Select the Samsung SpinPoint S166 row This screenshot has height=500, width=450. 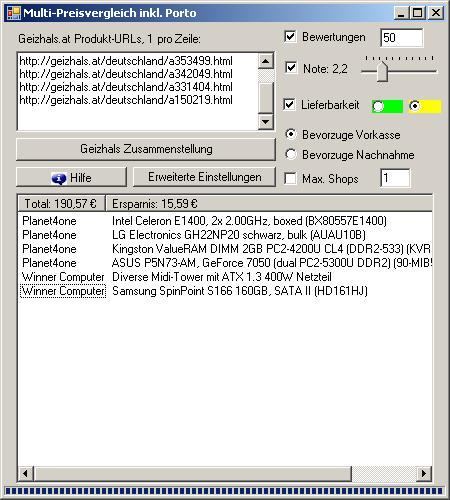225,291
